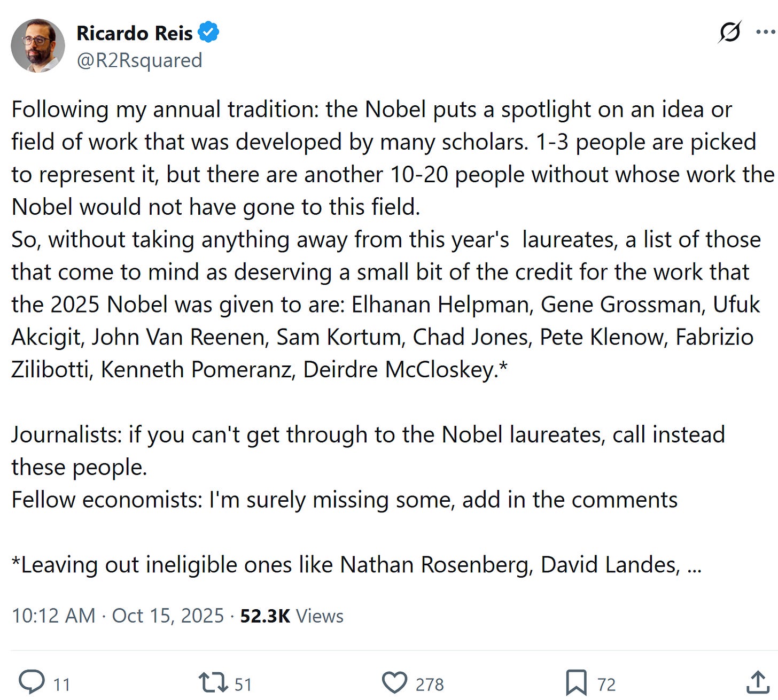Click the share upload icon

point(757,683)
